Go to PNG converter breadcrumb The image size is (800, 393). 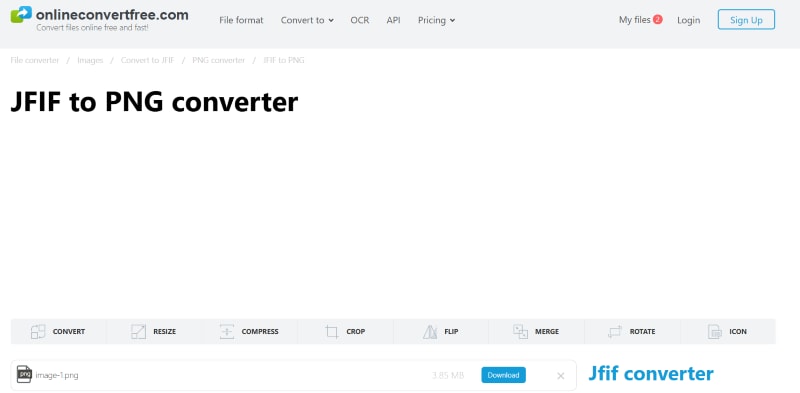pyautogui.click(x=218, y=60)
